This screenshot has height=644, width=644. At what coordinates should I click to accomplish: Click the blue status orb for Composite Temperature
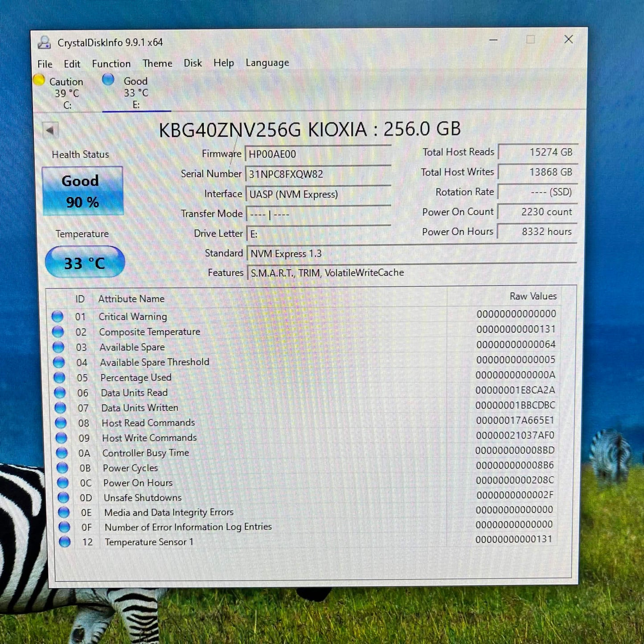58,332
